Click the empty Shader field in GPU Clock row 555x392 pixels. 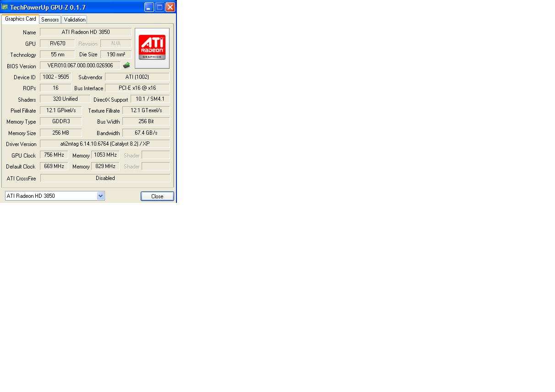click(x=155, y=155)
